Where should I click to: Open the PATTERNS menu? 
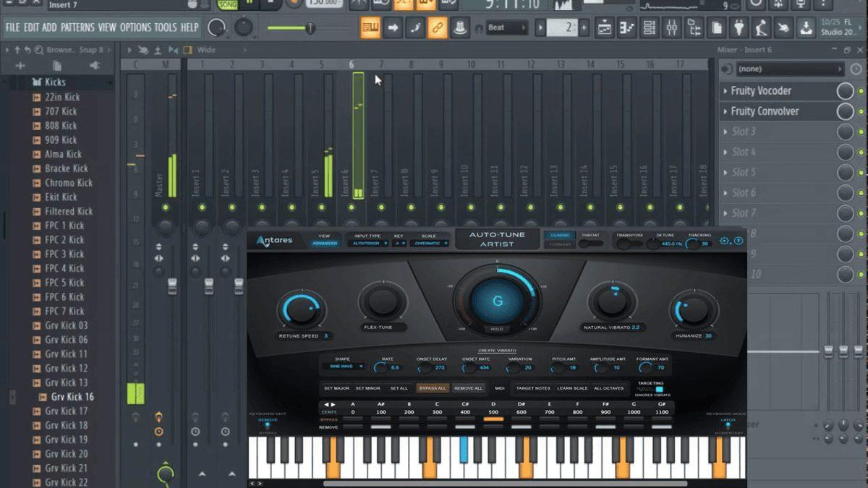[77, 27]
